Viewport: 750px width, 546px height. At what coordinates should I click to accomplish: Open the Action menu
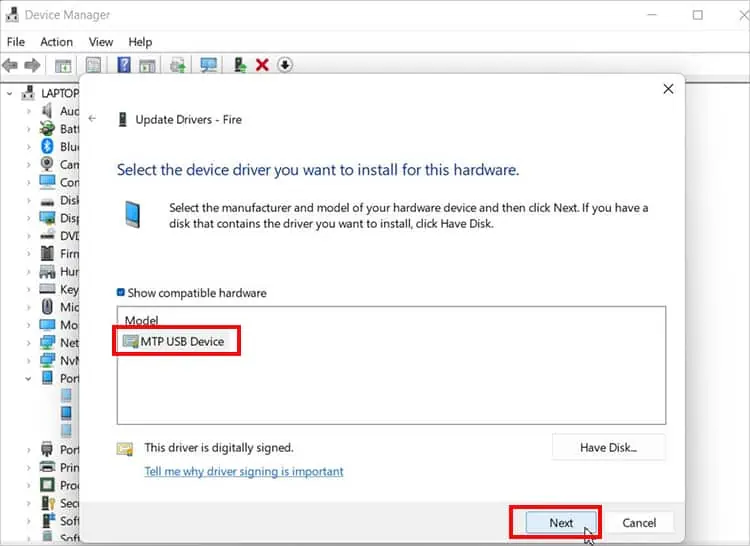tap(56, 42)
